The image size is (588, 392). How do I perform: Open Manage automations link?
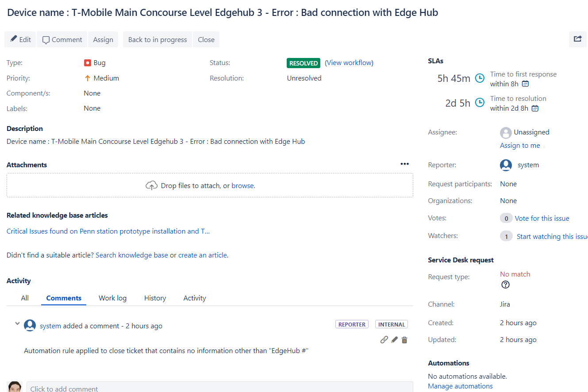(460, 386)
